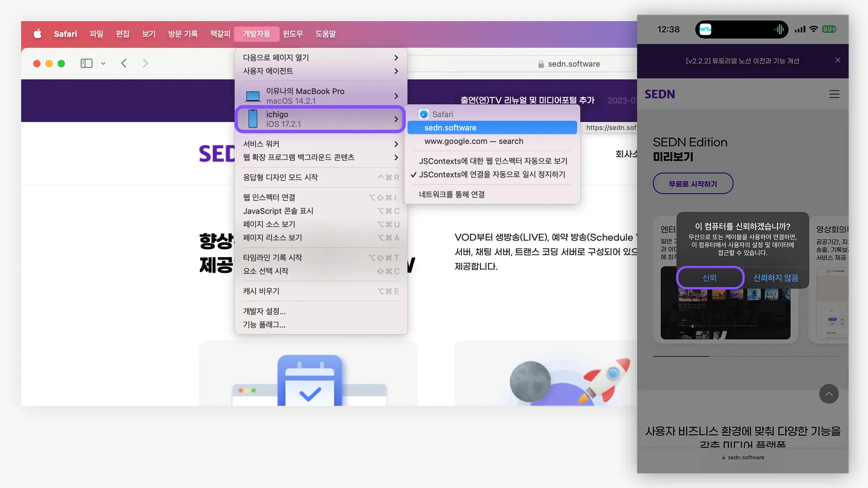The width and height of the screenshot is (868, 488).
Task: Choose 웹 인스펙터 연결
Action: [321, 197]
